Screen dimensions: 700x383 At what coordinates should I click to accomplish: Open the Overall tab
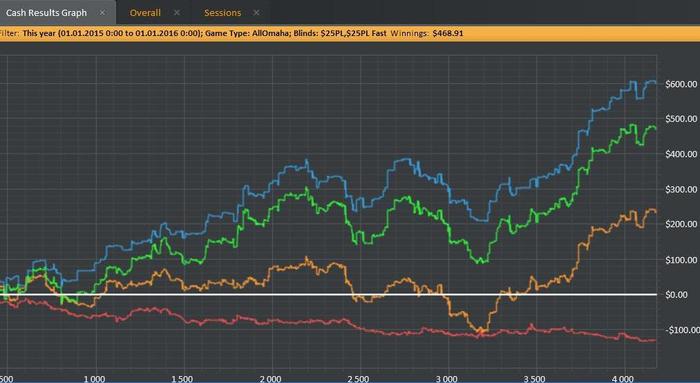(145, 13)
